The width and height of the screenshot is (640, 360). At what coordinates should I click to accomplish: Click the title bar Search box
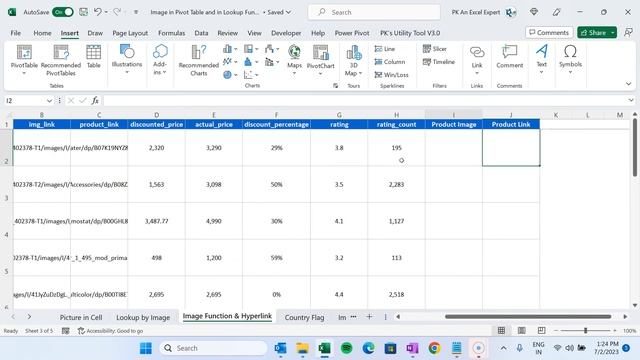[374, 12]
